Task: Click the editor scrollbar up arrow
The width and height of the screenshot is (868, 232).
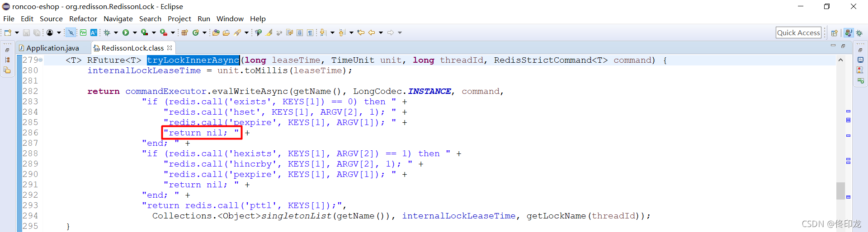Action: click(840, 60)
